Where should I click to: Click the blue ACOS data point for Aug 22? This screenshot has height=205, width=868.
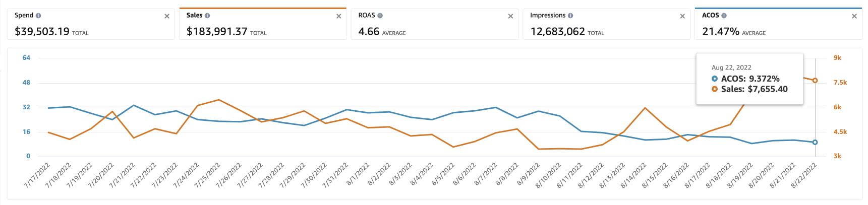pos(815,142)
